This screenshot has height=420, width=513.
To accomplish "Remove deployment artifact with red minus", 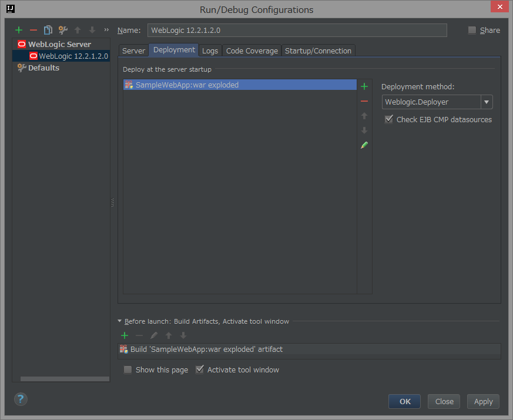I will (364, 101).
